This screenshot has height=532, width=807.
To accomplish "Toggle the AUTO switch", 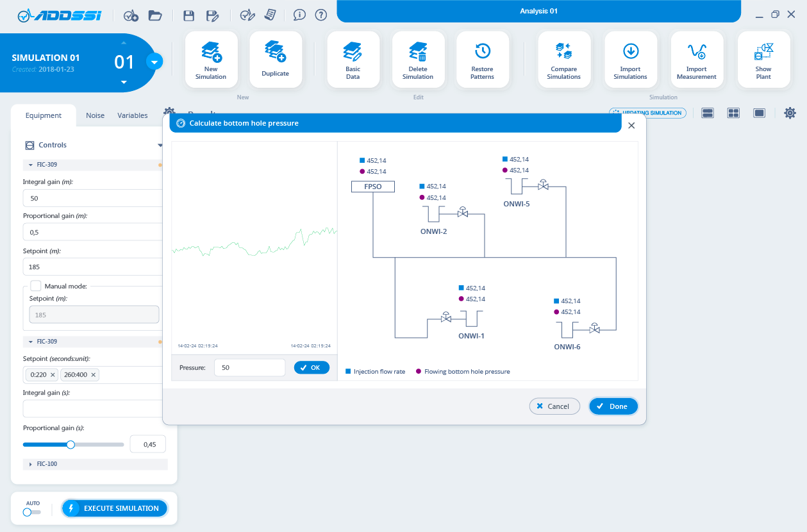I will pos(31,511).
